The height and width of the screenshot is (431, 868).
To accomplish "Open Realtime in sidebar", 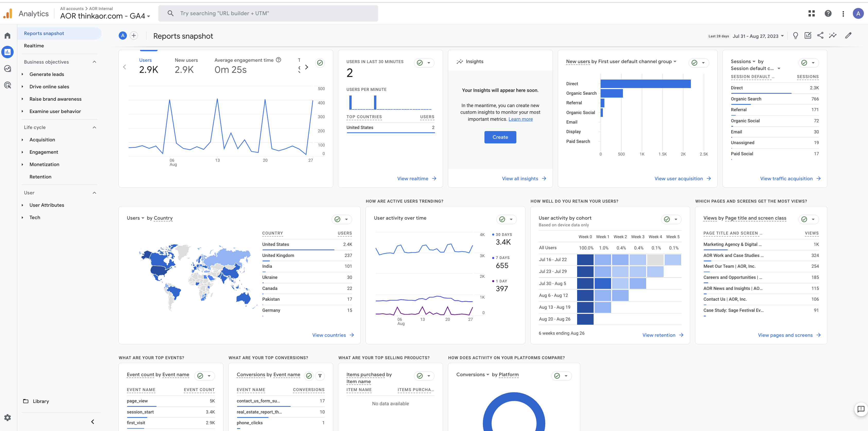I will [34, 46].
